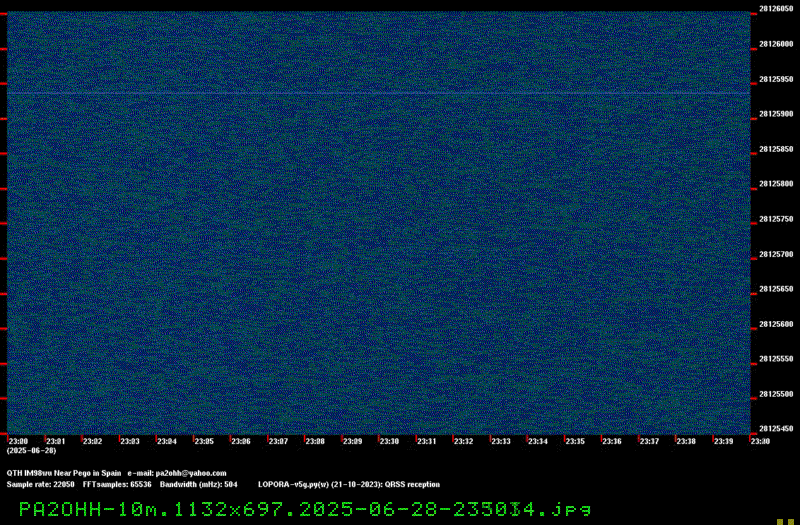
Task: Click the green PA2OHH-10m file name caption
Action: coord(305,509)
